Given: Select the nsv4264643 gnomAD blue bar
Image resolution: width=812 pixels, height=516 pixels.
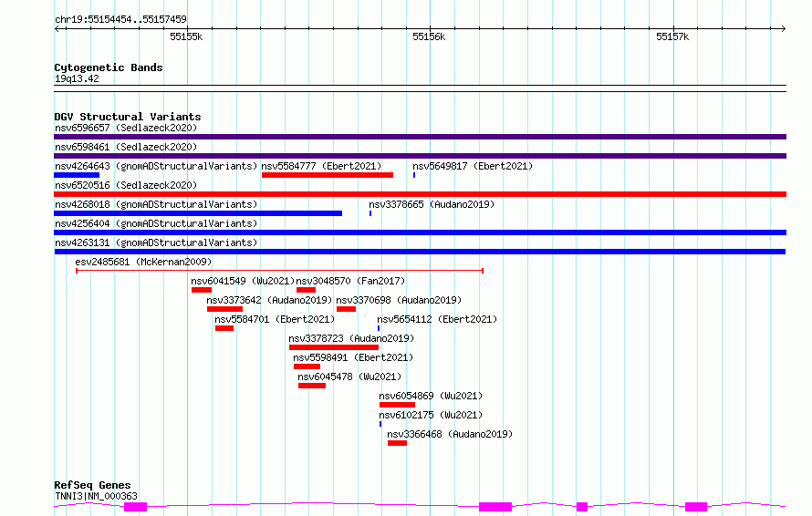Looking at the screenshot, I should click(x=77, y=175).
